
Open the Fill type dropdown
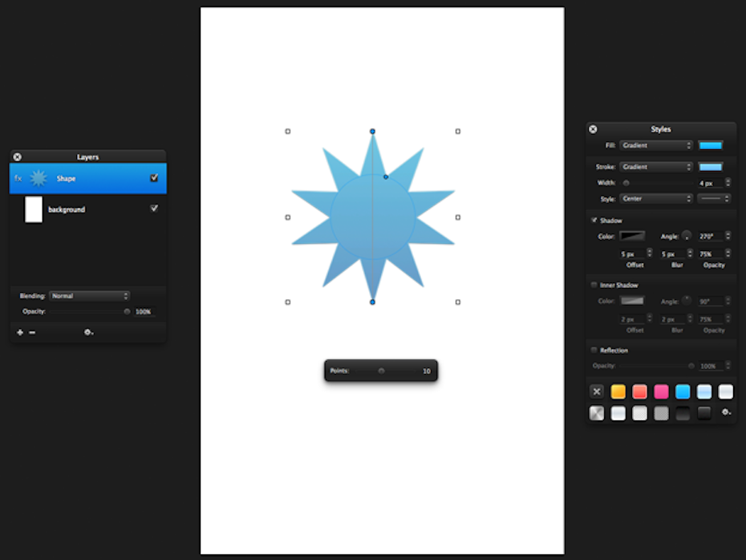(655, 145)
